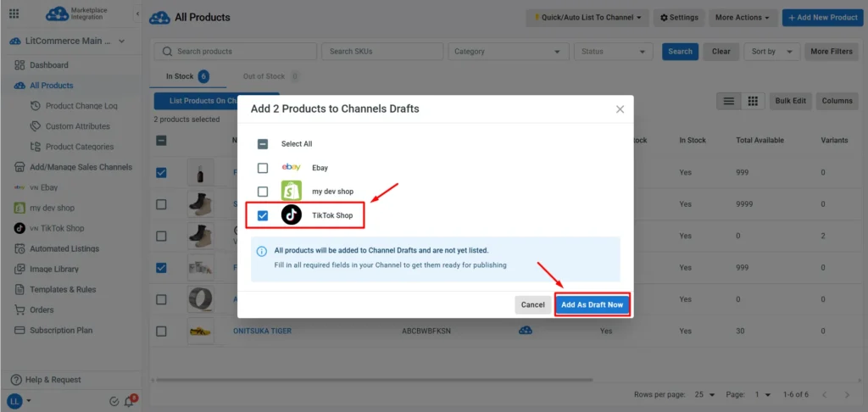Click the Shopify logo in dialog

(x=292, y=191)
